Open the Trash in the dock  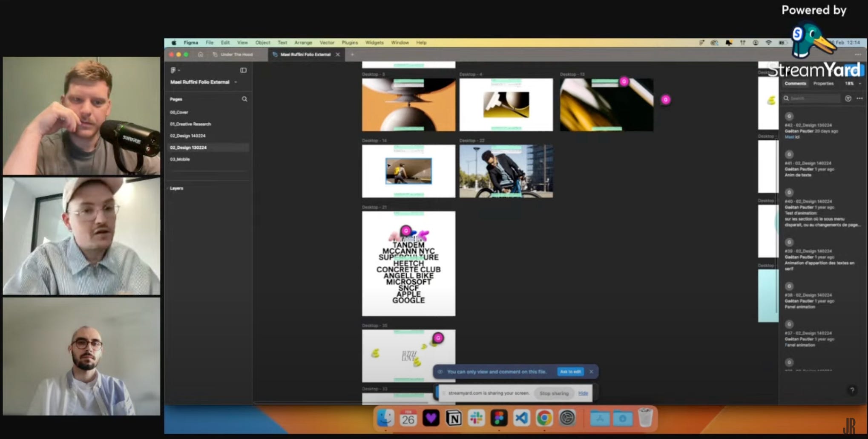click(x=646, y=418)
